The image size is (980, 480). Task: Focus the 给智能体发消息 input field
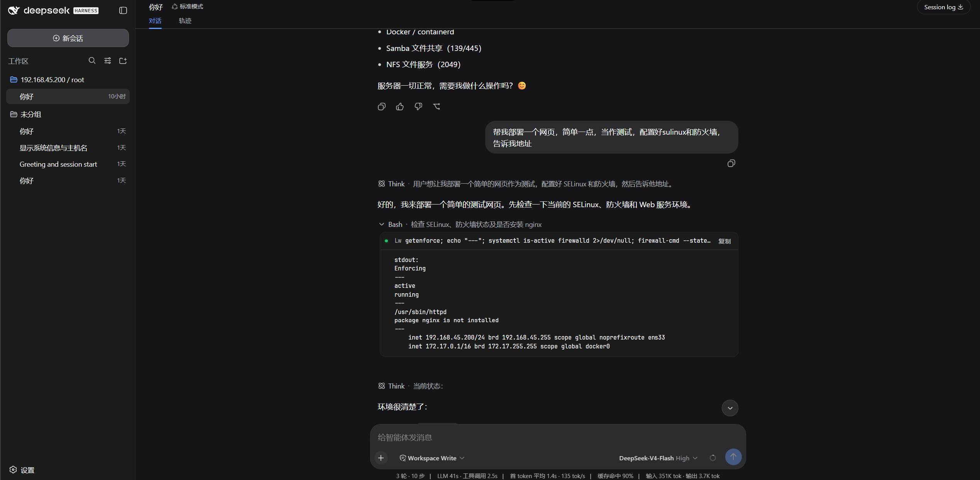pyautogui.click(x=558, y=437)
